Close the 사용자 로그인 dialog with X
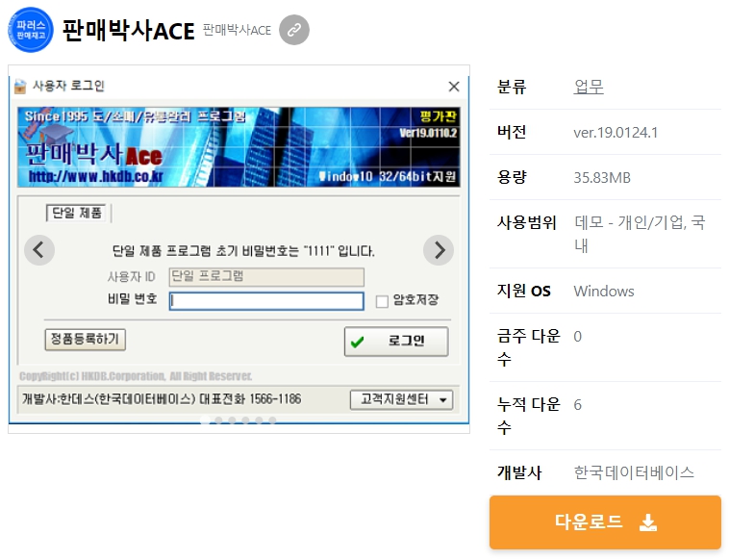The height and width of the screenshot is (560, 729). (454, 87)
